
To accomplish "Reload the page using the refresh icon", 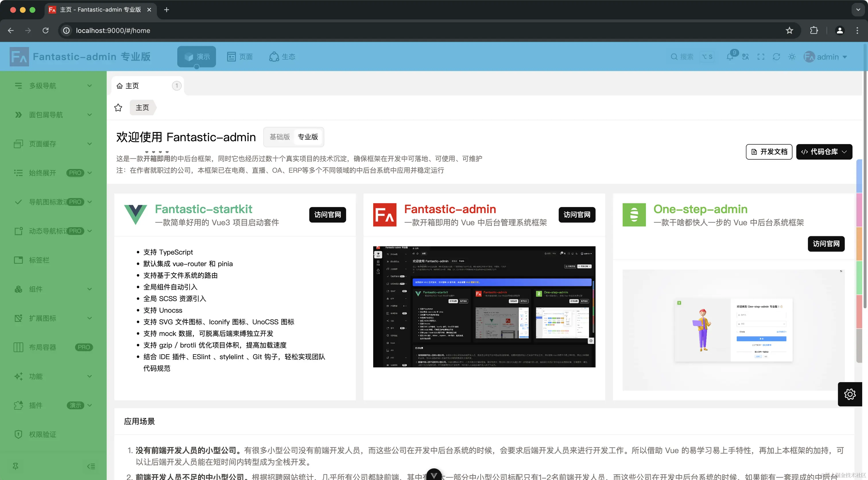I will coord(776,57).
